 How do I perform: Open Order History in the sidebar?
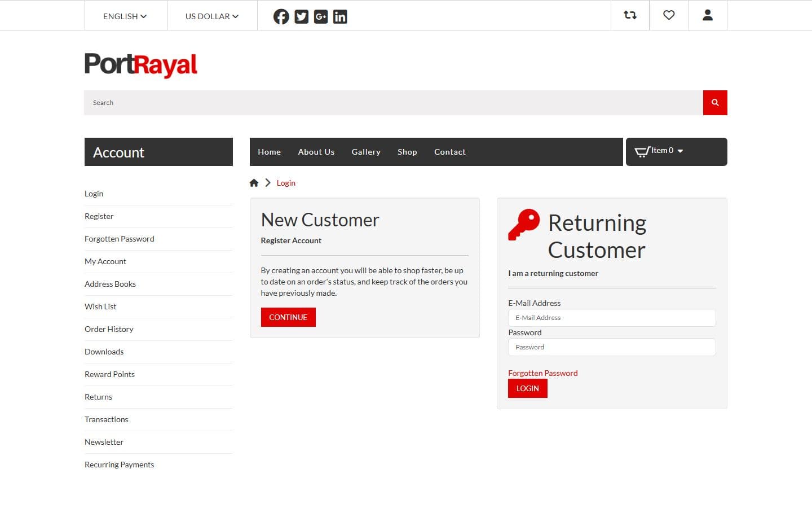[109, 329]
